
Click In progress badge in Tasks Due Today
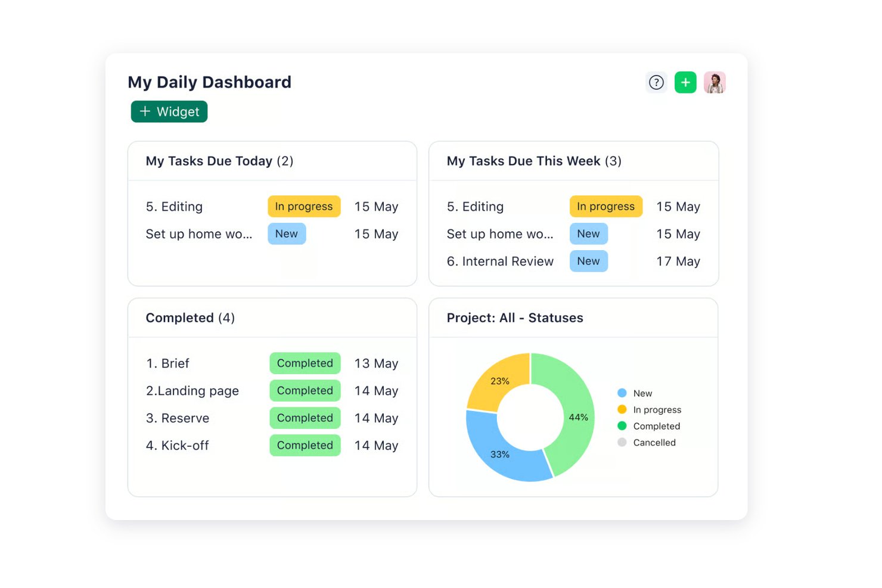304,206
